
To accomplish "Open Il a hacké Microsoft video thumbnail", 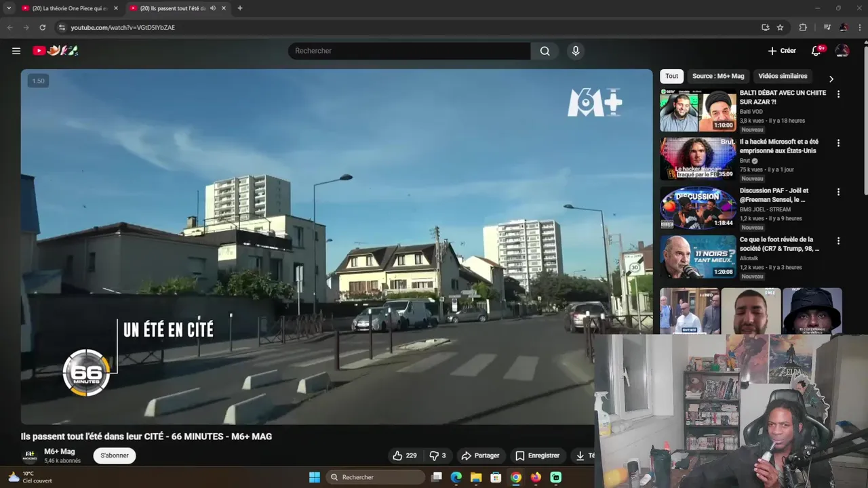I will [x=698, y=159].
